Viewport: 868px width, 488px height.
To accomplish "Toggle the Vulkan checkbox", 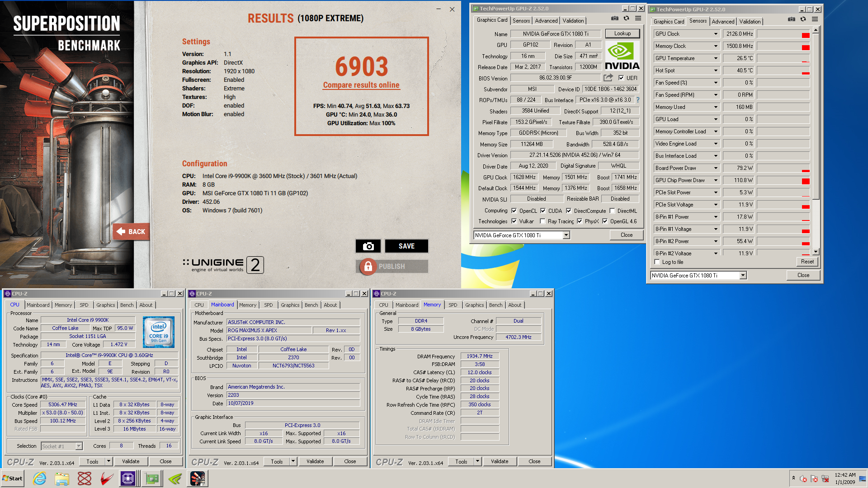I will click(514, 221).
